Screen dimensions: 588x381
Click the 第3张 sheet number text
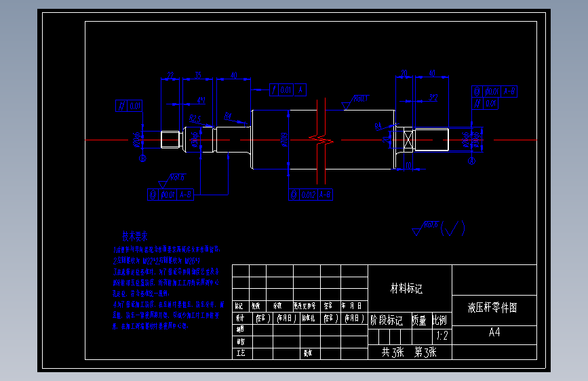click(425, 352)
